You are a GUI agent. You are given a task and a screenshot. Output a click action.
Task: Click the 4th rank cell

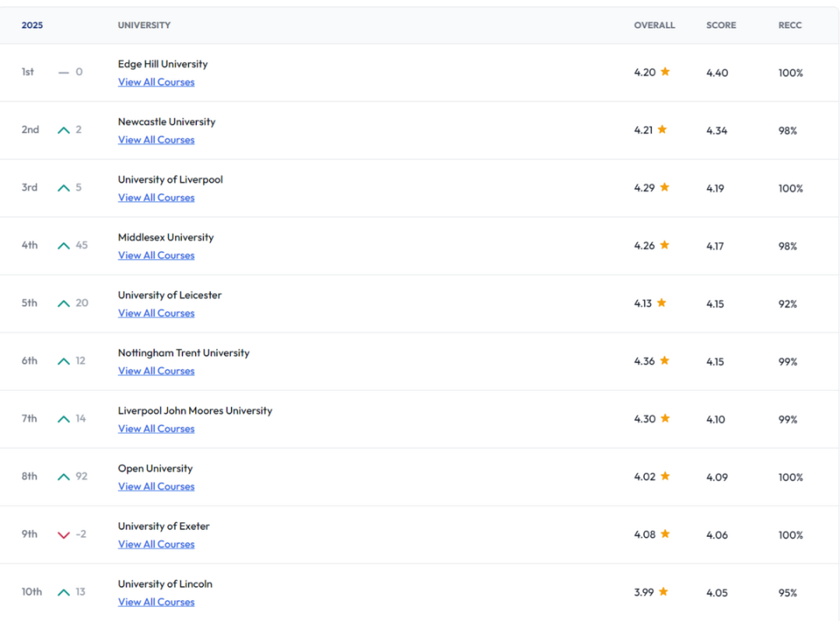pos(30,245)
